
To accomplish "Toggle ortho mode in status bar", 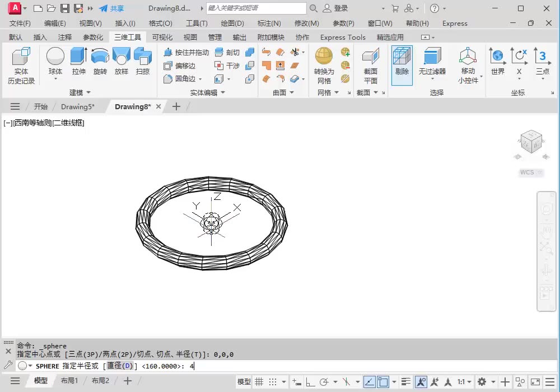I will point(310,382).
